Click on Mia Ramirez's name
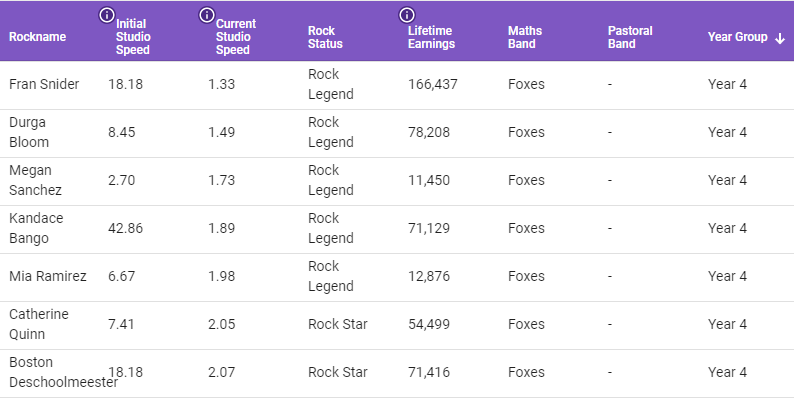The width and height of the screenshot is (794, 402). (x=48, y=276)
